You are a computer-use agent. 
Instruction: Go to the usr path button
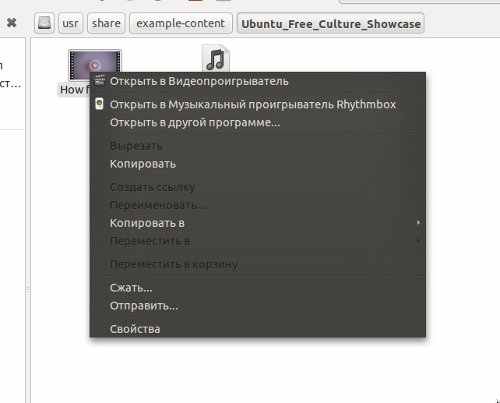point(70,23)
